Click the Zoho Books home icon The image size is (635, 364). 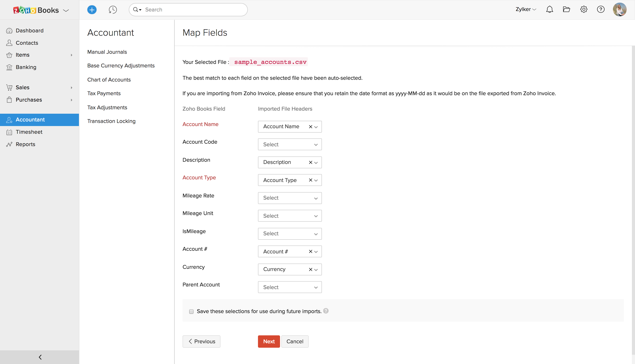point(36,10)
